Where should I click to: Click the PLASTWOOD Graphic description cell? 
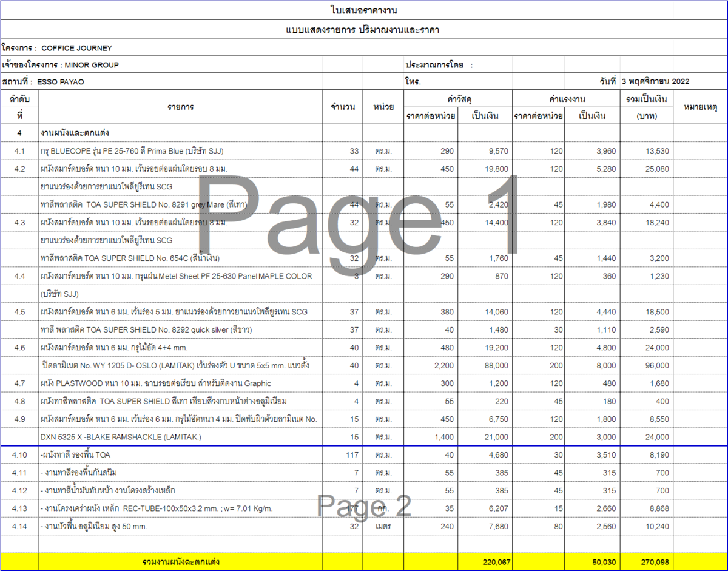coord(181,383)
